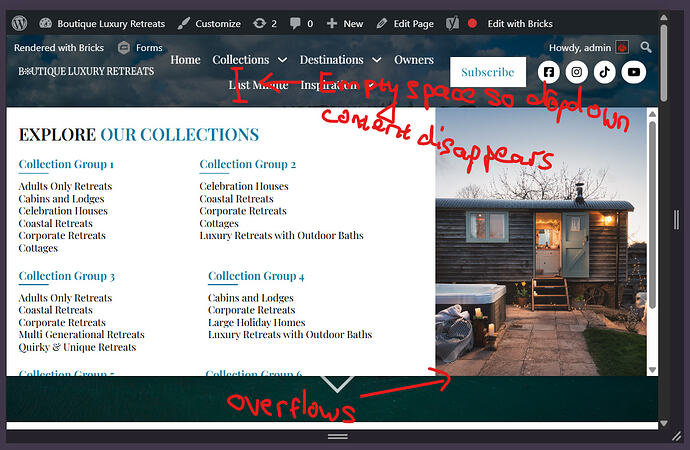Click the white down-chevron scroll indicator
Viewport: 690px width, 450px height.
[x=337, y=384]
